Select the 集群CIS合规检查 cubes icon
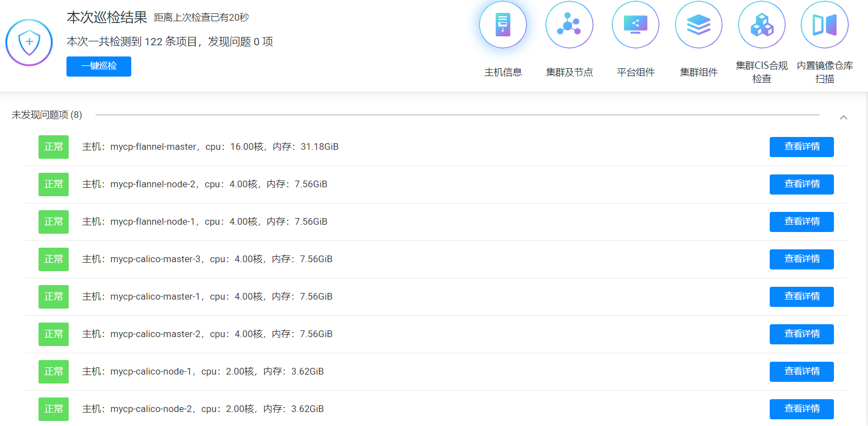The image size is (868, 426). 762,25
